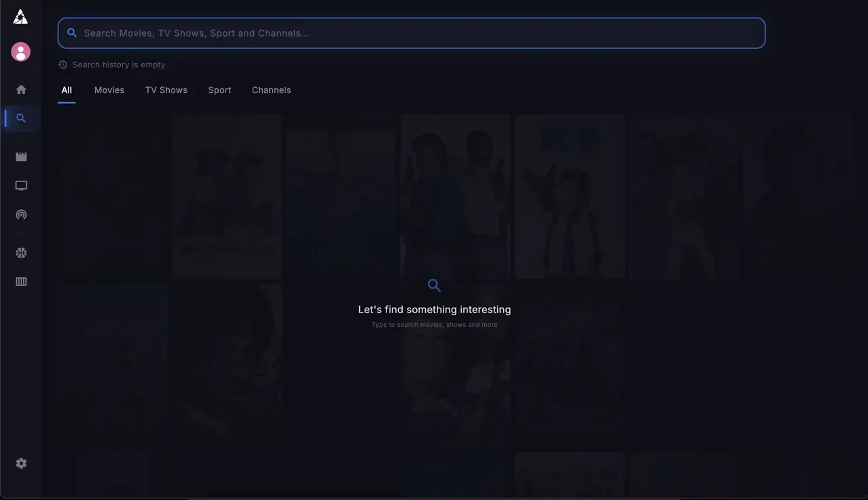Select the All tab
Screen dimensions: 868x500
pos(67,90)
